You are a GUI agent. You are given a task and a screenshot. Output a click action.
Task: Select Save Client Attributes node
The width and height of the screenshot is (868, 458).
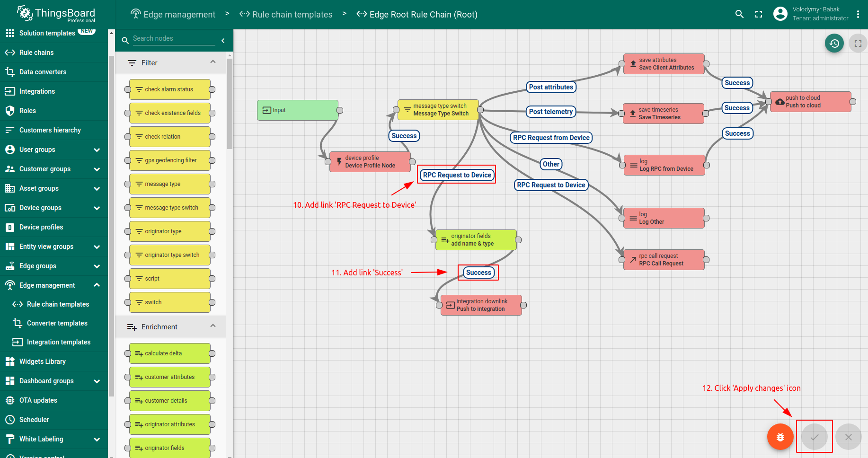tap(664, 64)
